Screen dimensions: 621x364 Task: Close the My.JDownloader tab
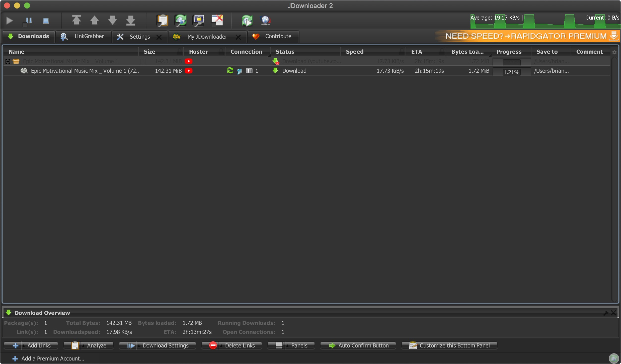click(x=238, y=37)
